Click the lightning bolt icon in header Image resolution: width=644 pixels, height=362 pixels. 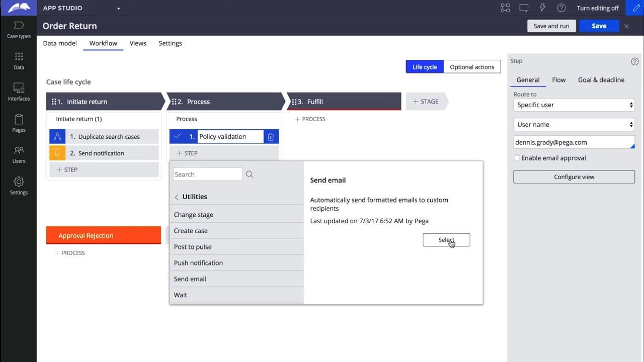point(542,8)
